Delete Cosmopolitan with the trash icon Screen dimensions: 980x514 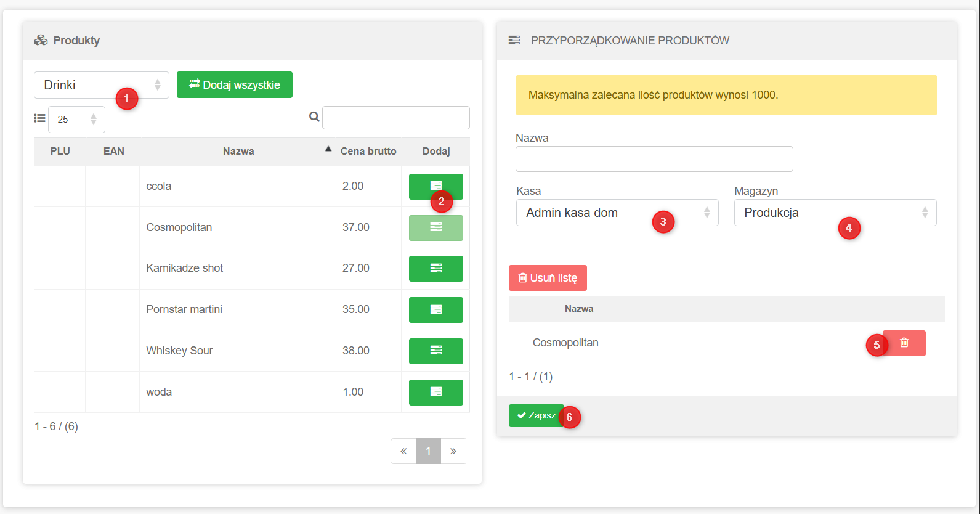pyautogui.click(x=904, y=343)
